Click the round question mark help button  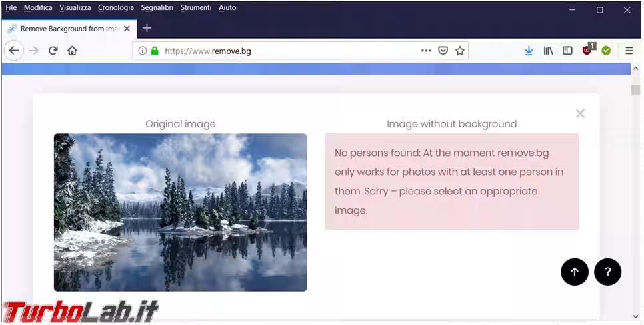tap(607, 272)
